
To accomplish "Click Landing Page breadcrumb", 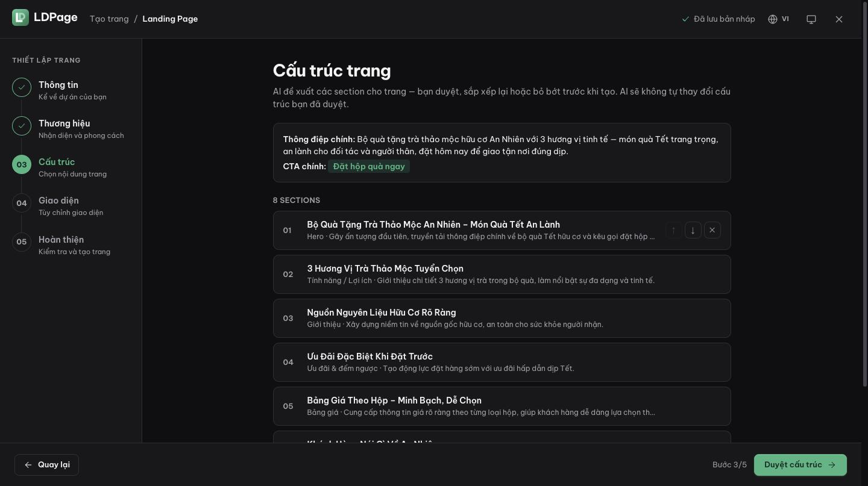I will coord(170,19).
